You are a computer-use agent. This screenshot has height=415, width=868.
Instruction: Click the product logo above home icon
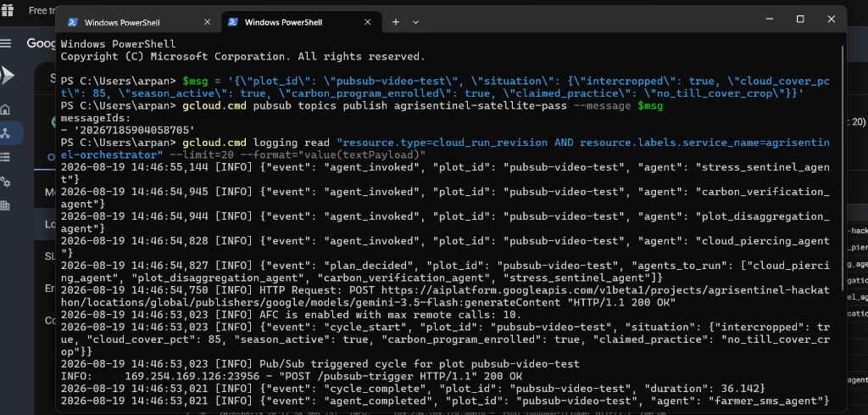point(7,75)
